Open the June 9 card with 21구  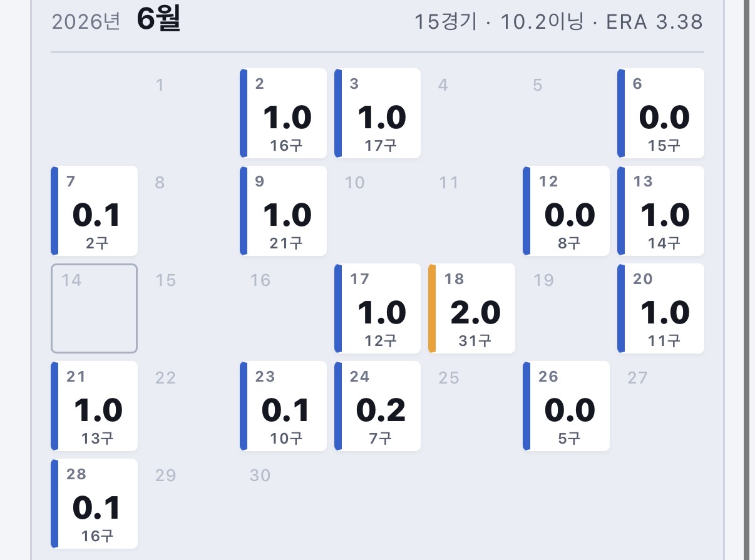click(x=283, y=211)
